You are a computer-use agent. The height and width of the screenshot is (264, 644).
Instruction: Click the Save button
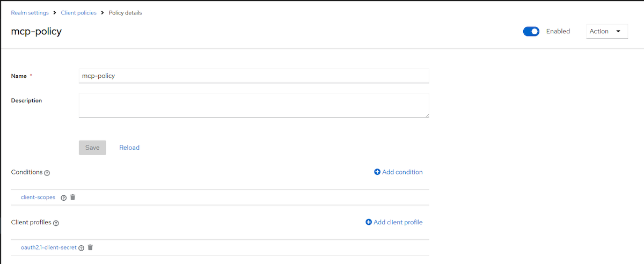[x=92, y=148]
